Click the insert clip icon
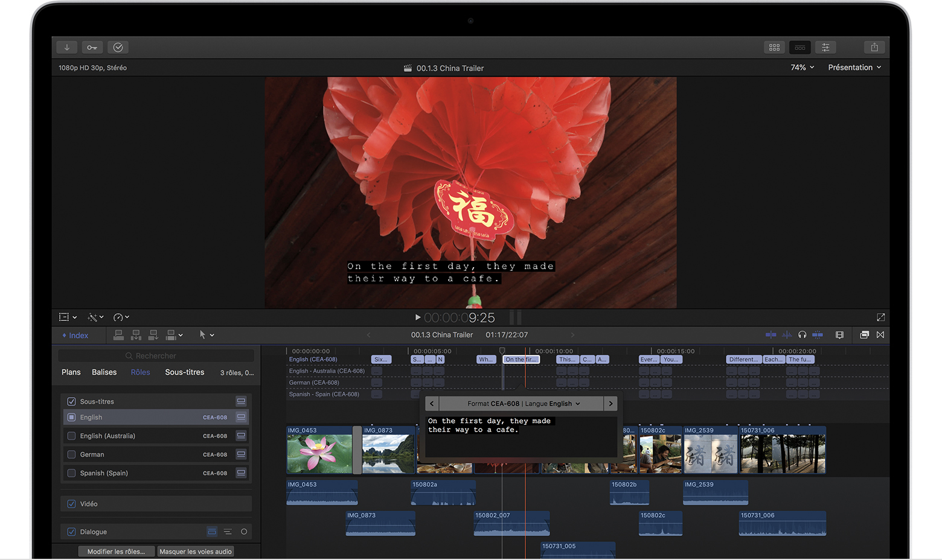This screenshot has width=942, height=560. coord(136,334)
